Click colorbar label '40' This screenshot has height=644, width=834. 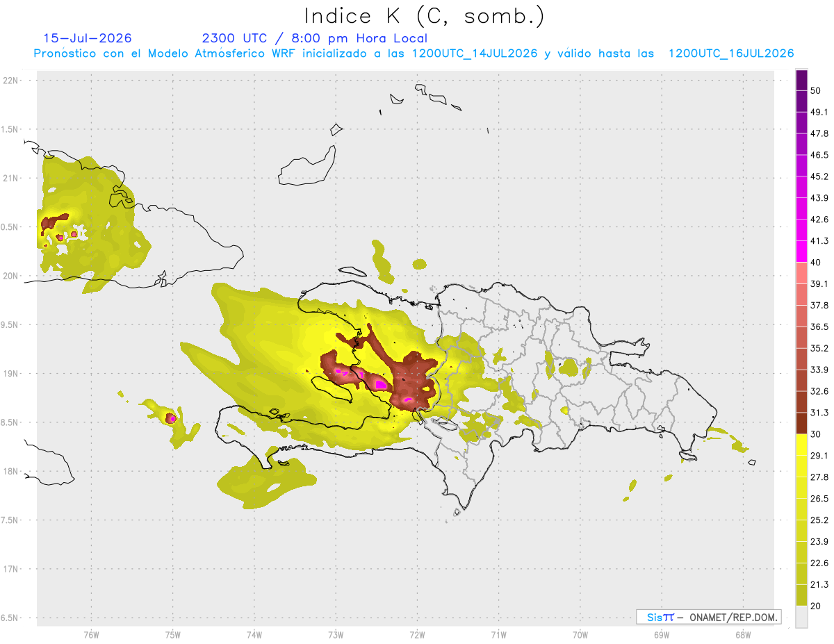817,263
